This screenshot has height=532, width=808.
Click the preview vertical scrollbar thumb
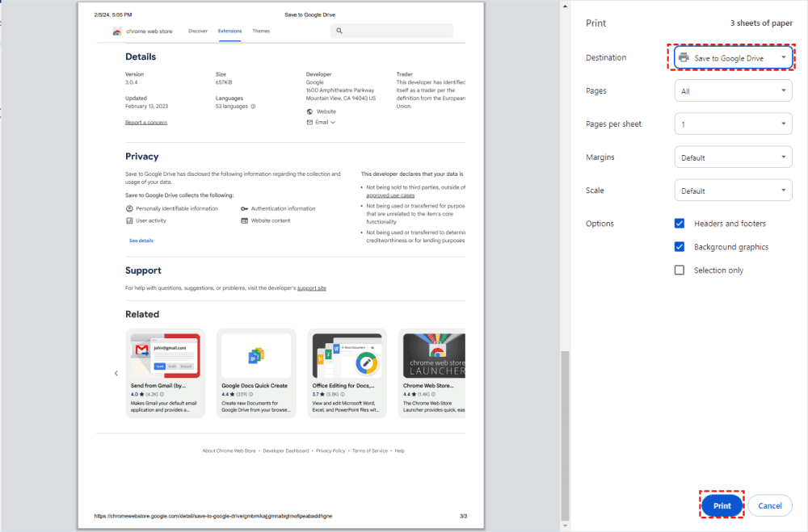pos(566,436)
